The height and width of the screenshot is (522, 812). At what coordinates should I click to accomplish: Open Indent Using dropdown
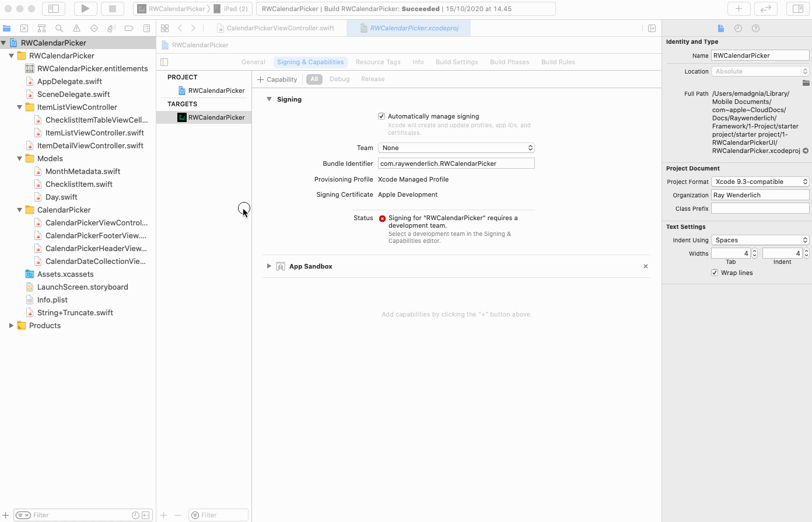[761, 240]
